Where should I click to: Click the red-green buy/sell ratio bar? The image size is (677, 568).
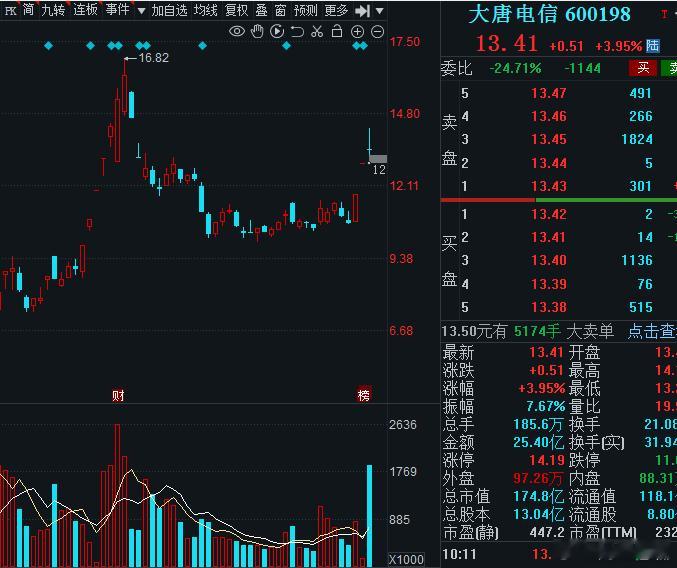pos(559,200)
